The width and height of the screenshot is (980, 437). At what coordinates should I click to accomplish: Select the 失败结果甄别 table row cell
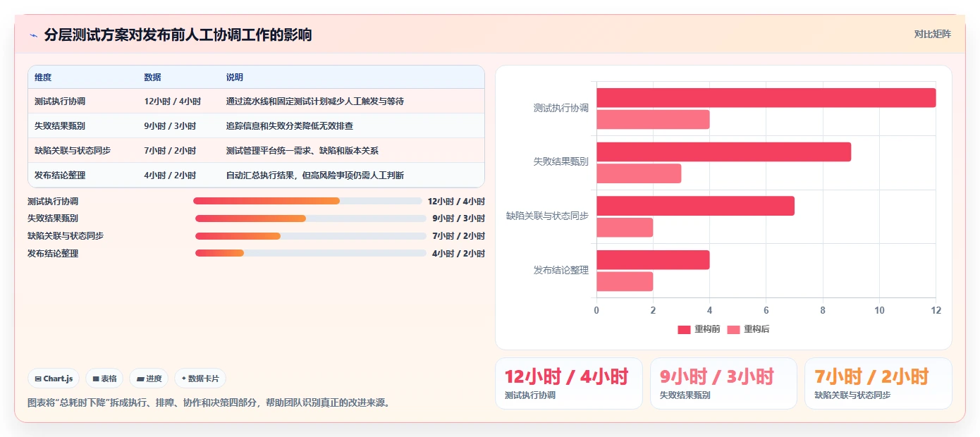(x=60, y=126)
